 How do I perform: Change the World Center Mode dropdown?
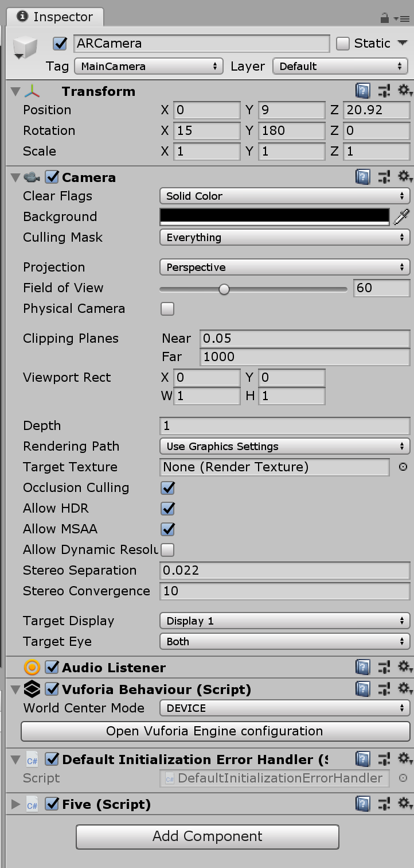(x=284, y=708)
